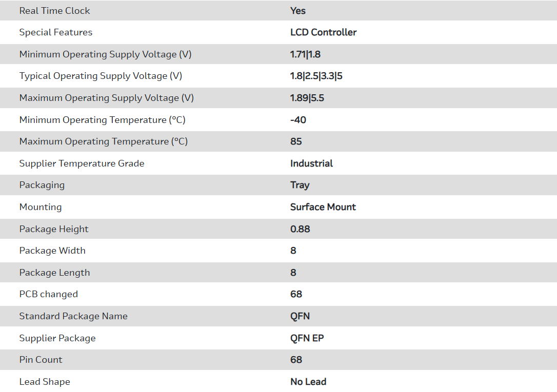
Task: Click the "Real Time Clock" row label
Action: click(54, 11)
